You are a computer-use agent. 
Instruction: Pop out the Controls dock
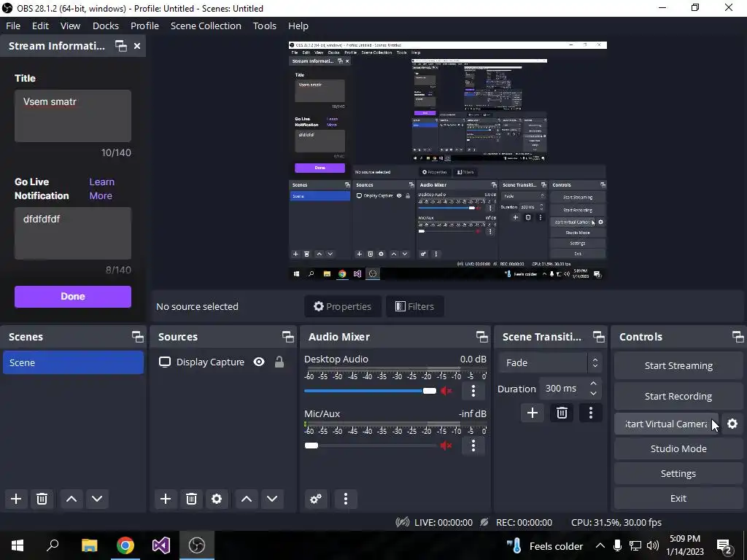click(738, 337)
